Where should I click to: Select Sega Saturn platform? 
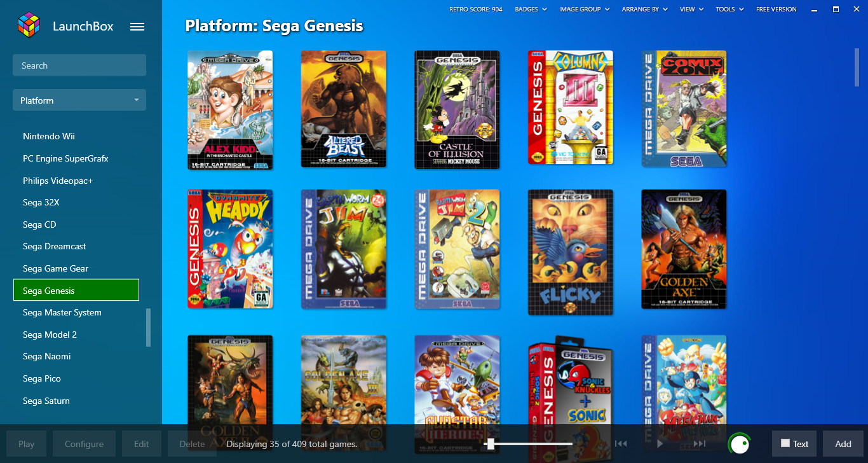point(46,401)
